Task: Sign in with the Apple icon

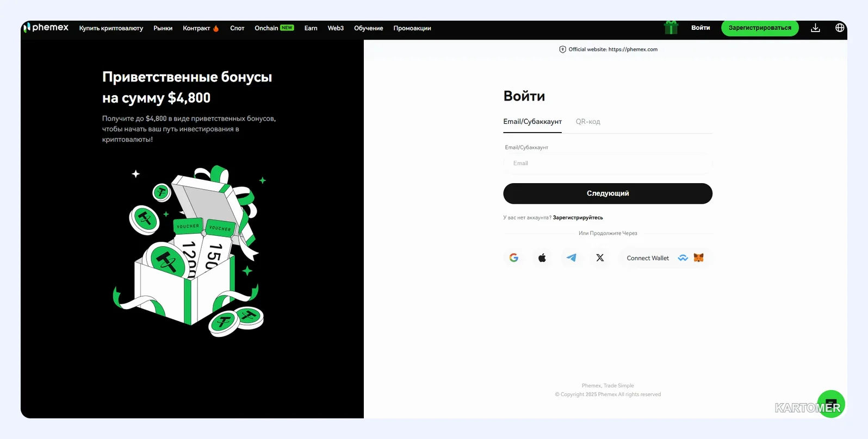Action: 542,258
